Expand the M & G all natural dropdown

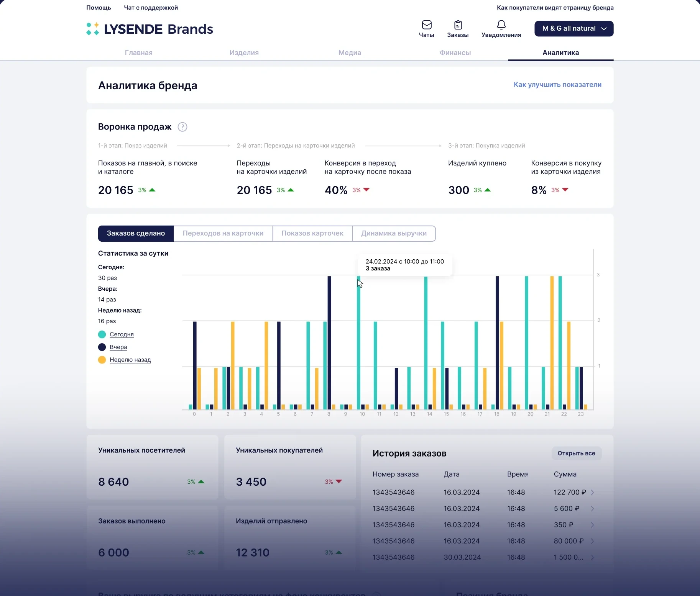pos(574,29)
